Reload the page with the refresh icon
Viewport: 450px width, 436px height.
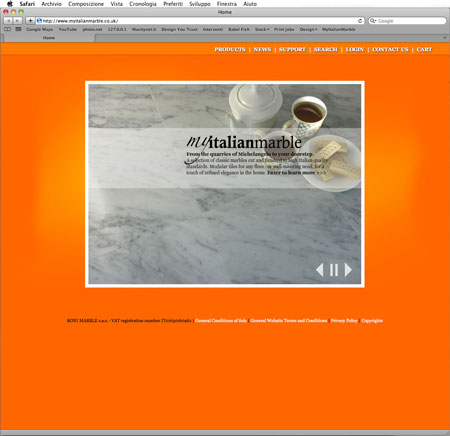point(360,21)
